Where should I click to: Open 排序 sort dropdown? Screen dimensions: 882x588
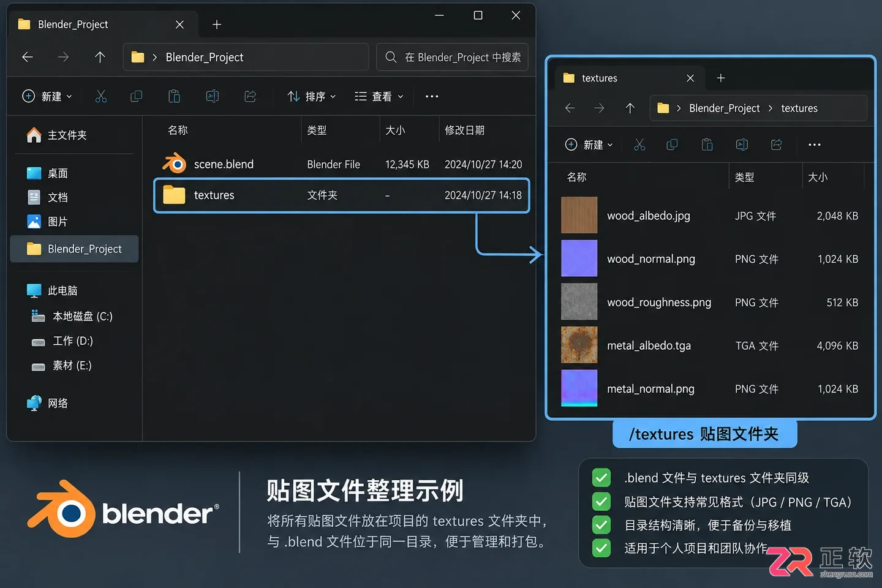(311, 96)
